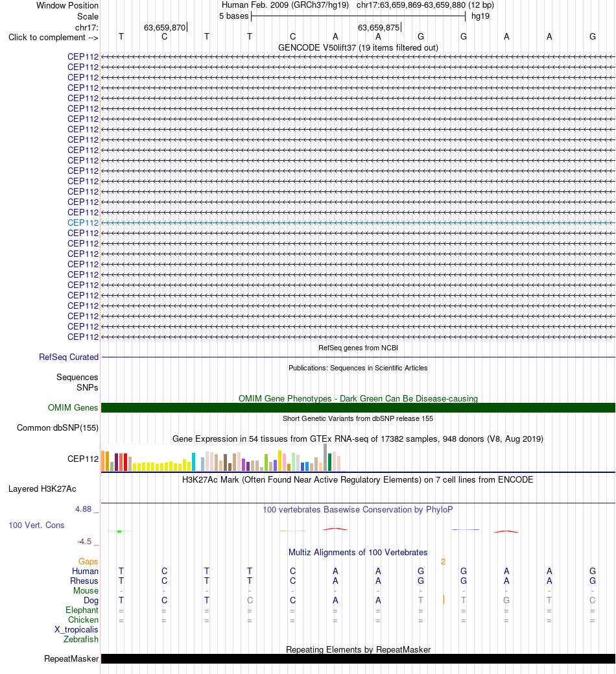Click the Scale label
The width and height of the screenshot is (616, 674).
pyautogui.click(x=88, y=16)
